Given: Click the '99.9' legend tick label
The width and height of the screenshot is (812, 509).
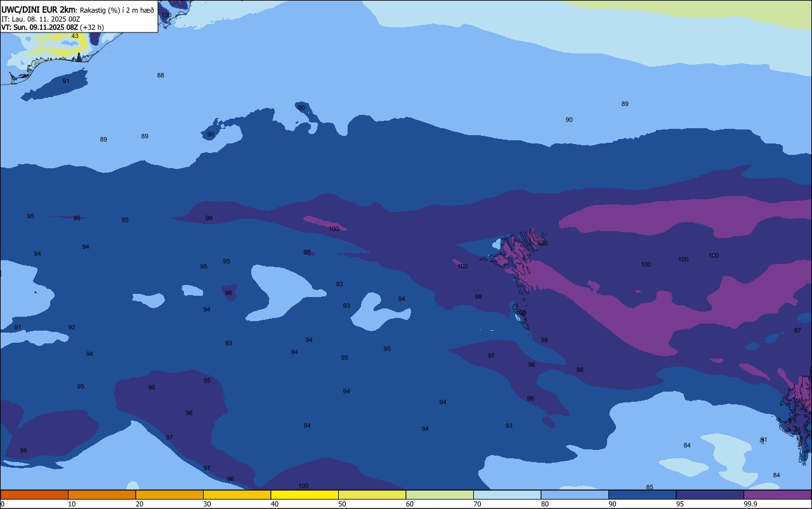Looking at the screenshot, I should click(x=750, y=504).
